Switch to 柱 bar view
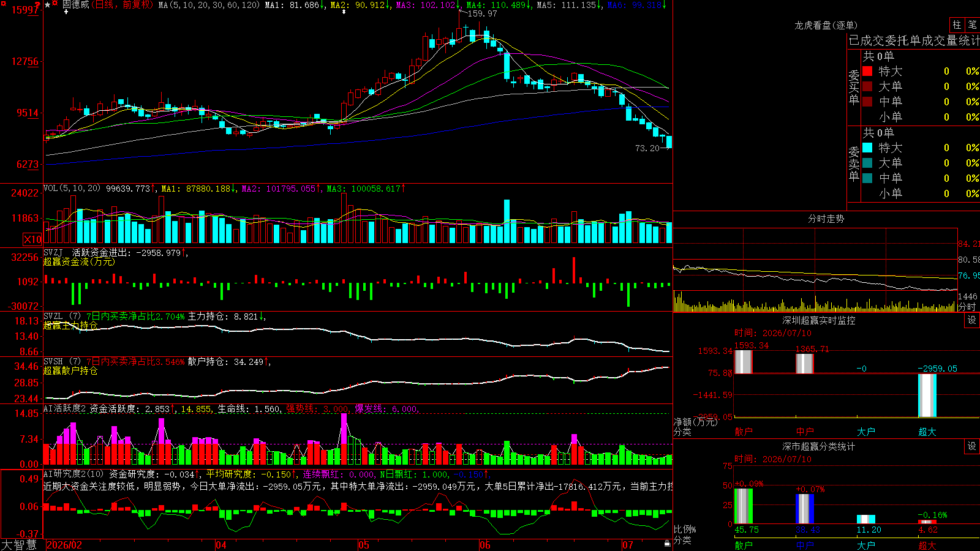The image size is (980, 551). [x=957, y=24]
